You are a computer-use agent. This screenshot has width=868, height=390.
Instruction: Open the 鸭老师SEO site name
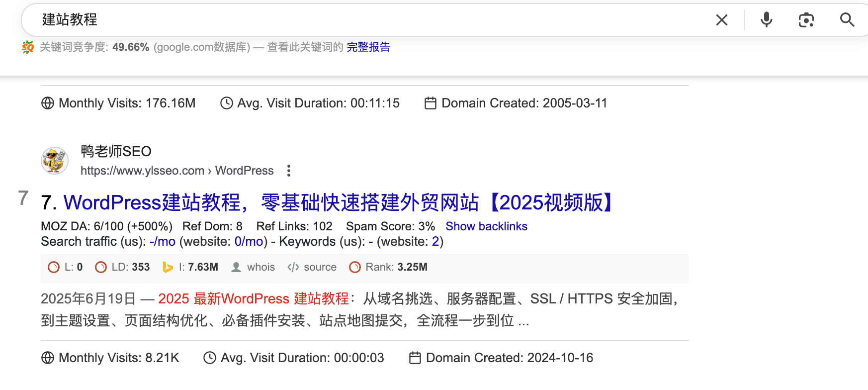click(116, 151)
